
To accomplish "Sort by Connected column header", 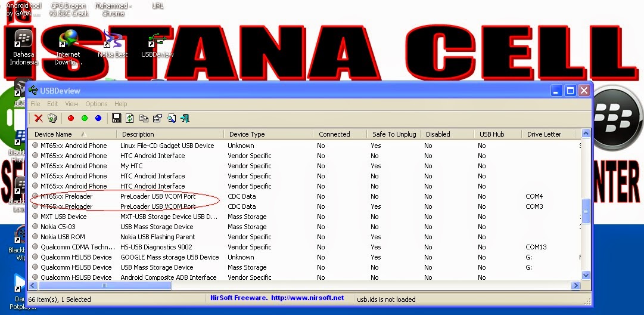I will 340,134.
